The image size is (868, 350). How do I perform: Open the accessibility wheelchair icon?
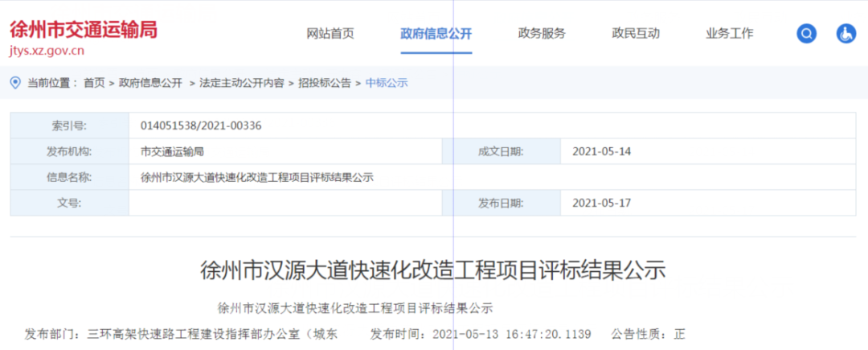pos(845,34)
